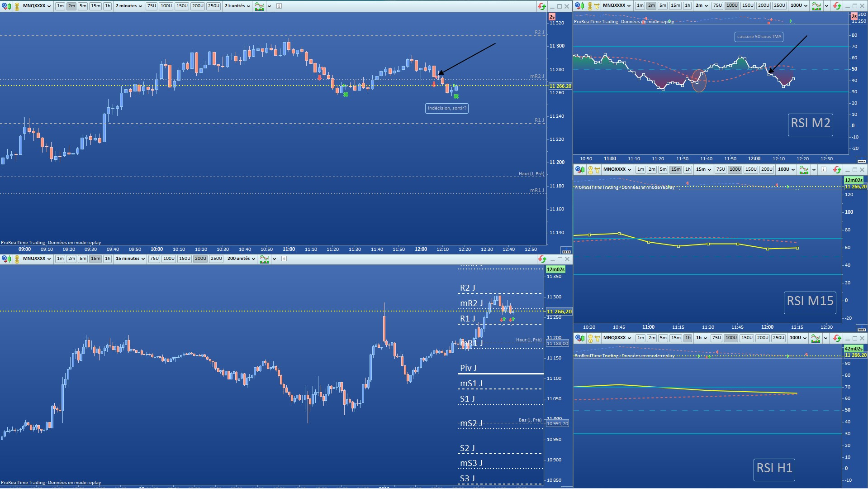Open the 1h timeframe dropdown in RSI H1 panel
Screen dimensions: 868x489
(x=702, y=338)
